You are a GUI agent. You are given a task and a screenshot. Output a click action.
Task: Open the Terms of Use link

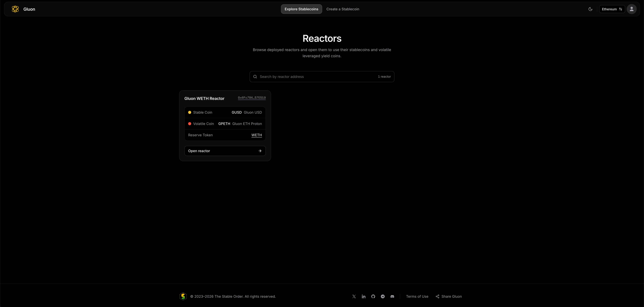(x=417, y=296)
